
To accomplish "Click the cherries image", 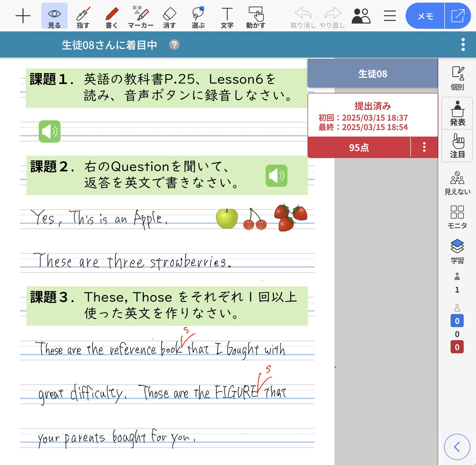I will pyautogui.click(x=255, y=219).
